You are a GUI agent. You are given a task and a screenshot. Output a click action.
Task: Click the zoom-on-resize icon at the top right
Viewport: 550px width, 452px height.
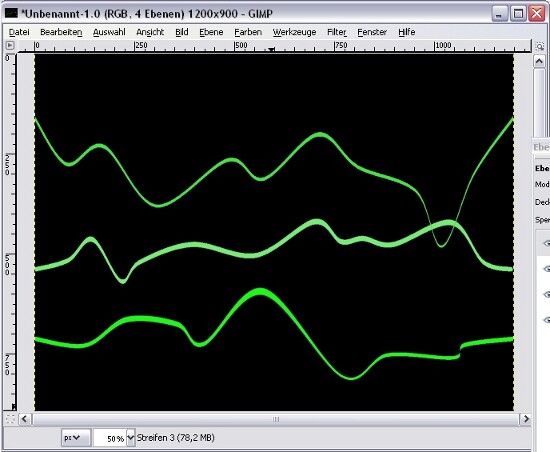tap(539, 46)
